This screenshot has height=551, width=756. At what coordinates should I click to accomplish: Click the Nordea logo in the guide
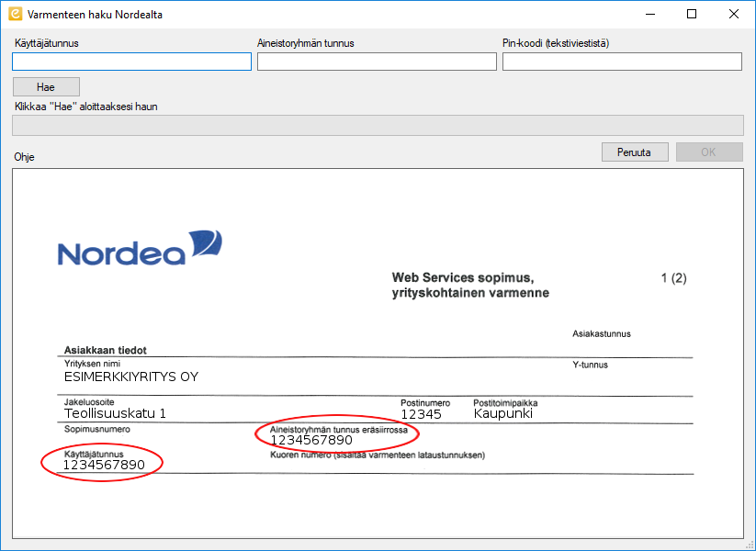pos(140,248)
